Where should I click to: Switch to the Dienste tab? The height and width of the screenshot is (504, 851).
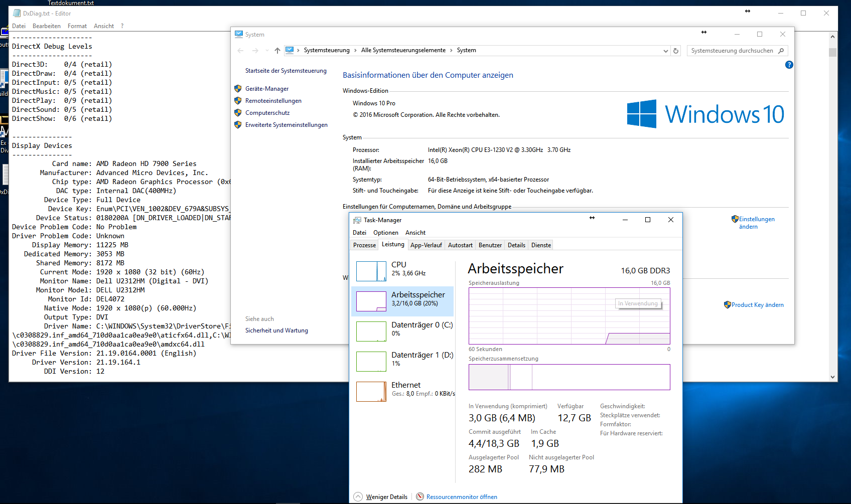[x=541, y=245]
